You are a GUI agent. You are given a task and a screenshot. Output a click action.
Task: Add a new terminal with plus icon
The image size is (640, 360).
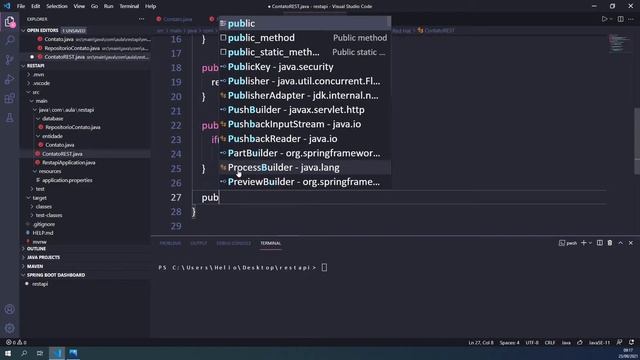pyautogui.click(x=583, y=243)
